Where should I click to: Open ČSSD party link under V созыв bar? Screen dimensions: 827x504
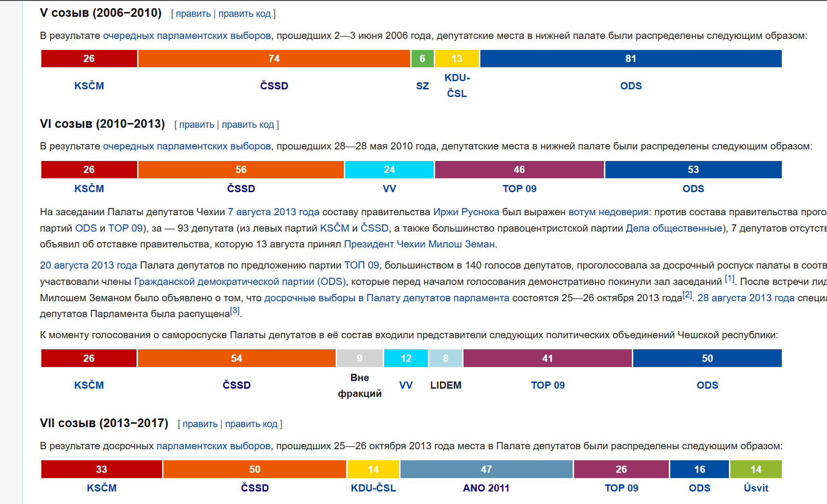click(x=274, y=86)
